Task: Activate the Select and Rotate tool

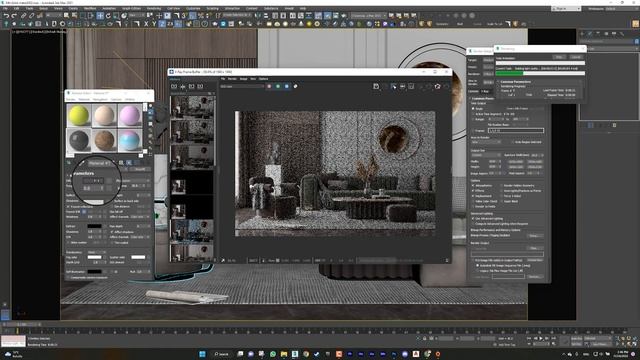Action: coord(108,16)
